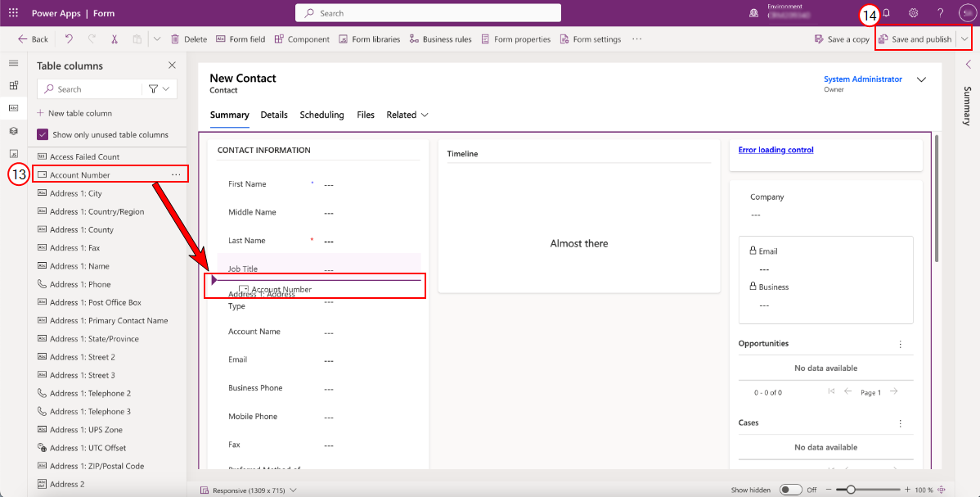980x497 pixels.
Task: Open Account Number more options ellipsis
Action: 176,174
